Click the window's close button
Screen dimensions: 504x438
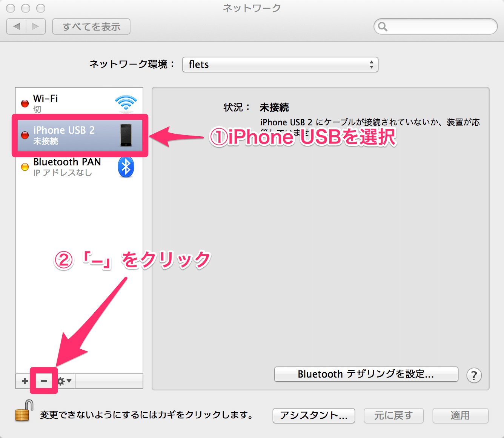tap(11, 8)
